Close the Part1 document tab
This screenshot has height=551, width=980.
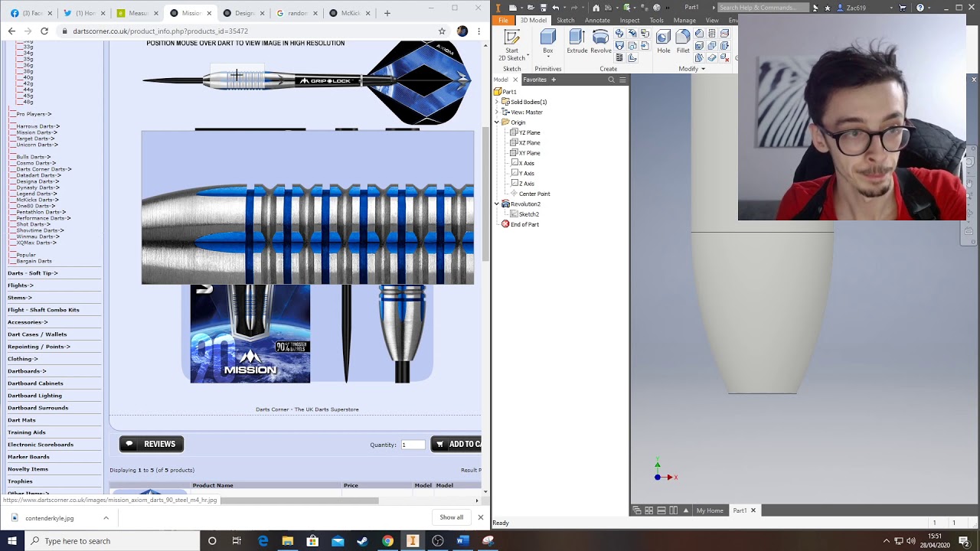tap(753, 510)
